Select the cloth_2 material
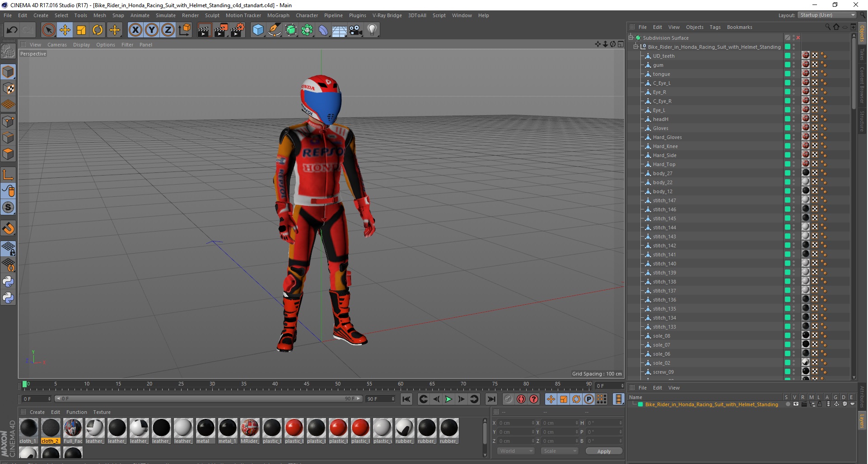This screenshot has width=868, height=464. [x=51, y=432]
